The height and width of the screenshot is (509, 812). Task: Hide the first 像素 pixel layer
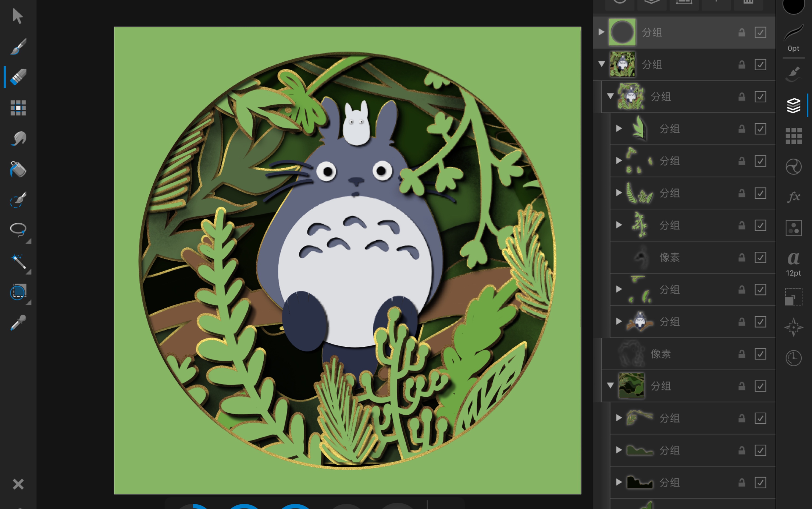[760, 258]
